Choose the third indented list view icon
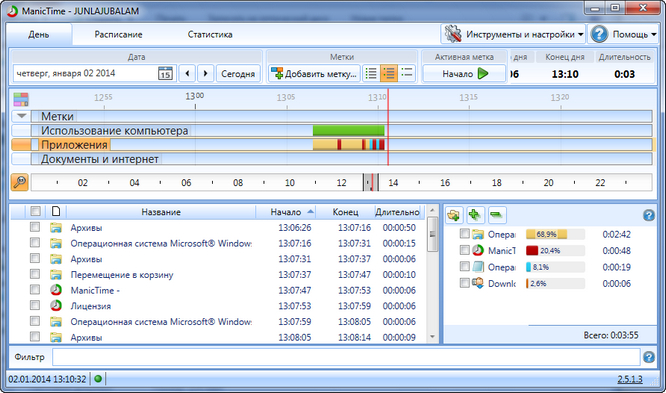 (x=406, y=74)
